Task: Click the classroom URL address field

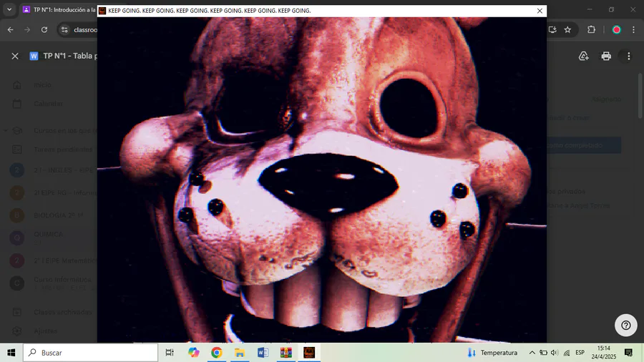Action: tap(85, 29)
